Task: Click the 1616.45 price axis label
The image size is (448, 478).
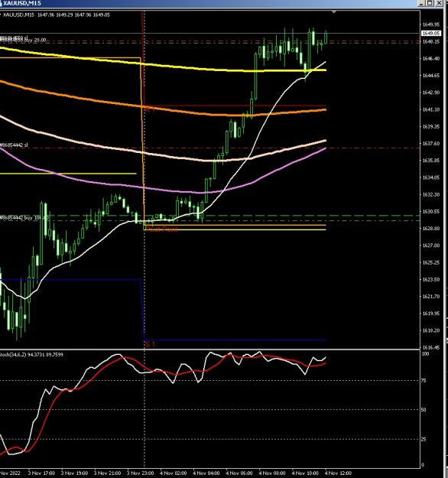Action: (431, 347)
